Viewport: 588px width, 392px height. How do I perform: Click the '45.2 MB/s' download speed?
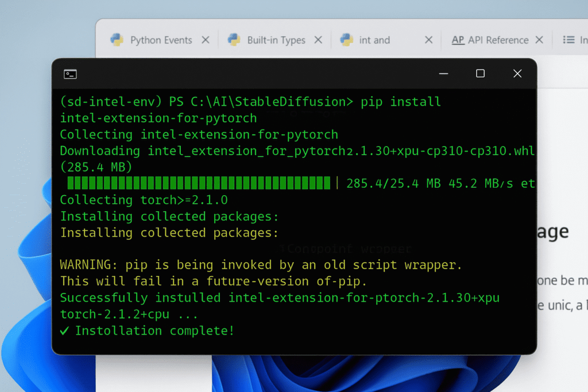pos(481,183)
